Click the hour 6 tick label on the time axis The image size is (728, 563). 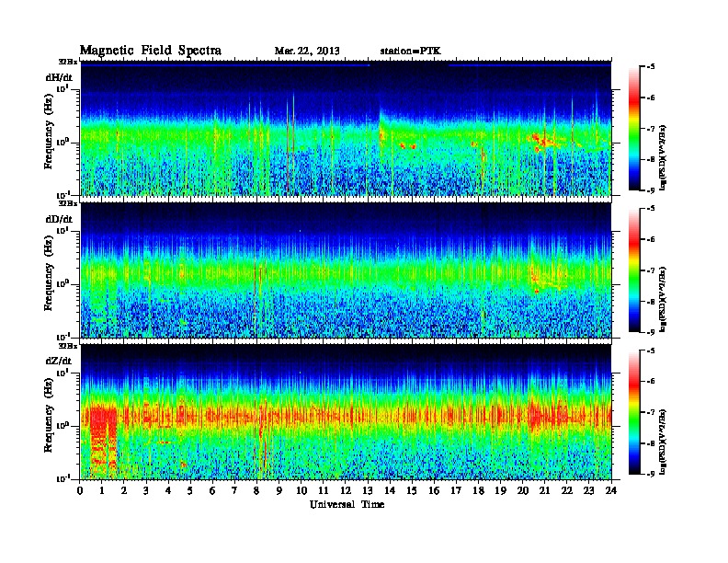tap(212, 491)
